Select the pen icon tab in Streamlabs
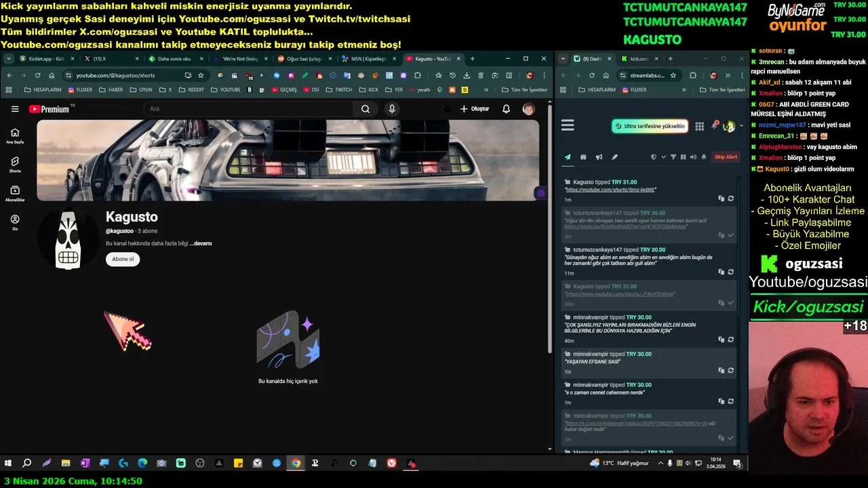 coord(614,157)
